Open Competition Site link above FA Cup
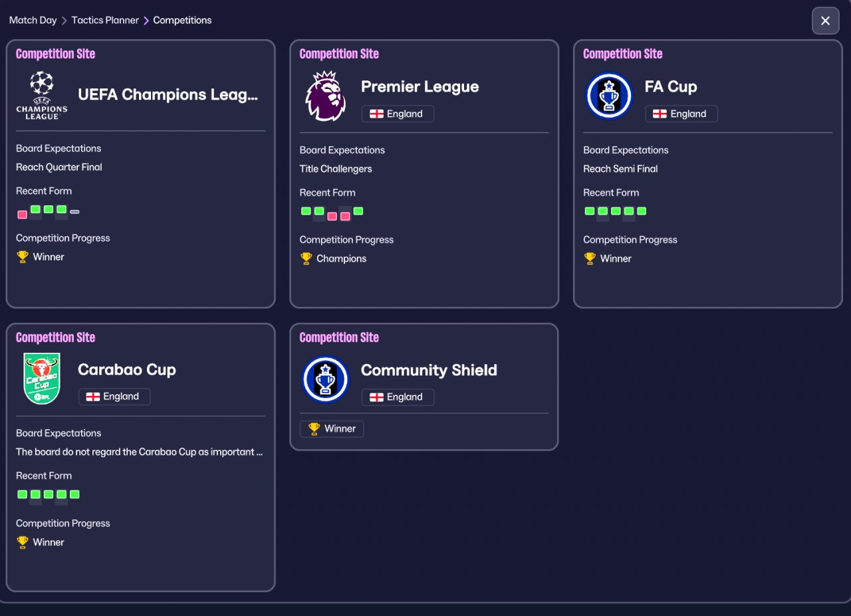This screenshot has width=851, height=616. [x=623, y=54]
